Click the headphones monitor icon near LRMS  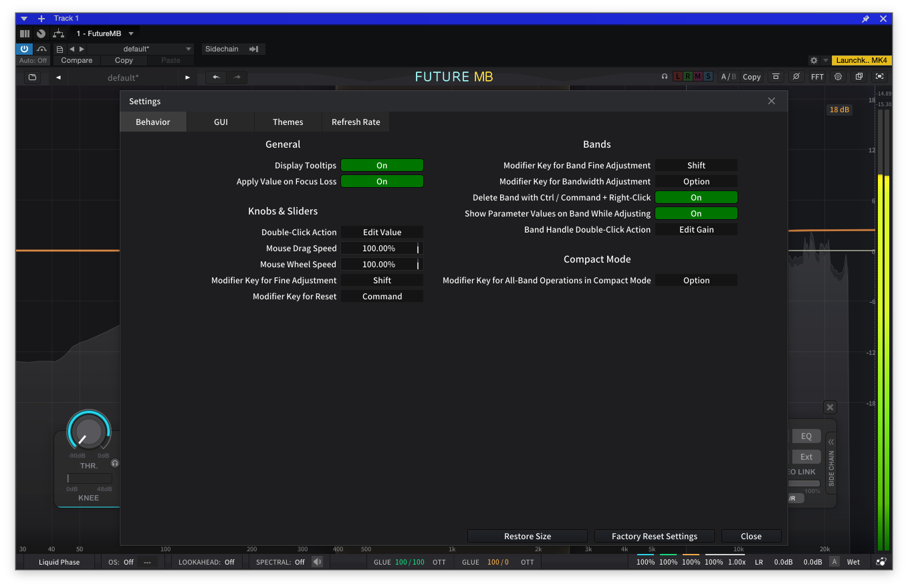pos(664,77)
